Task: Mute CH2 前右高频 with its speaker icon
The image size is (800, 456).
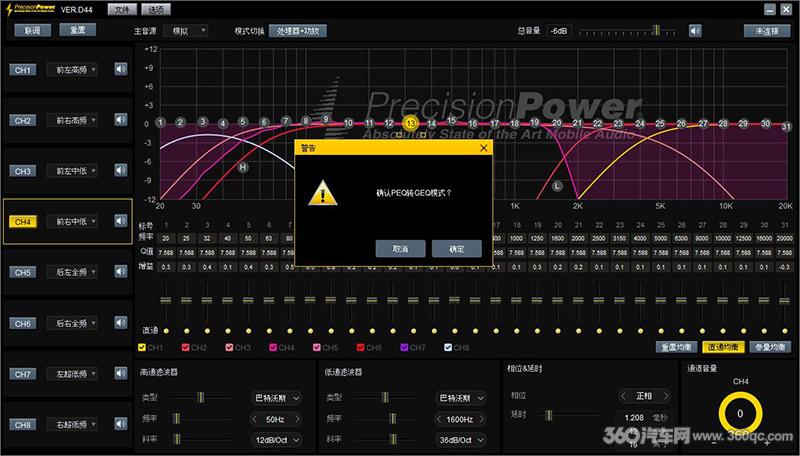Action: [x=120, y=120]
